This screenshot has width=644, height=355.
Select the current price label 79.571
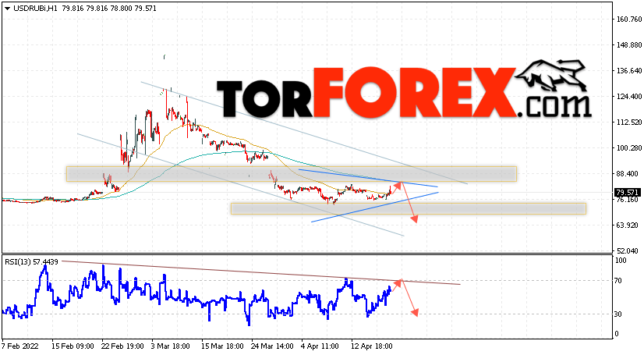pyautogui.click(x=627, y=192)
